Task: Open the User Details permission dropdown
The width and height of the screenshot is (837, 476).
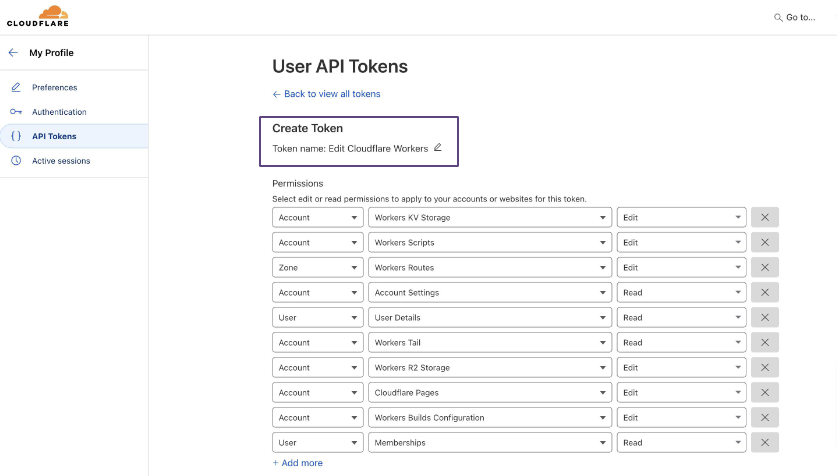Action: (490, 318)
